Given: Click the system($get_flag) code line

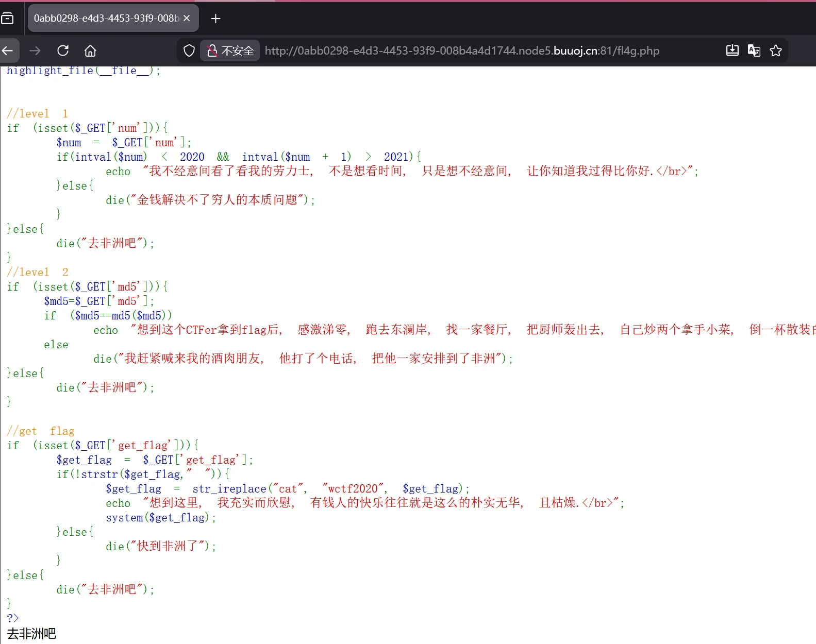Looking at the screenshot, I should tap(161, 517).
